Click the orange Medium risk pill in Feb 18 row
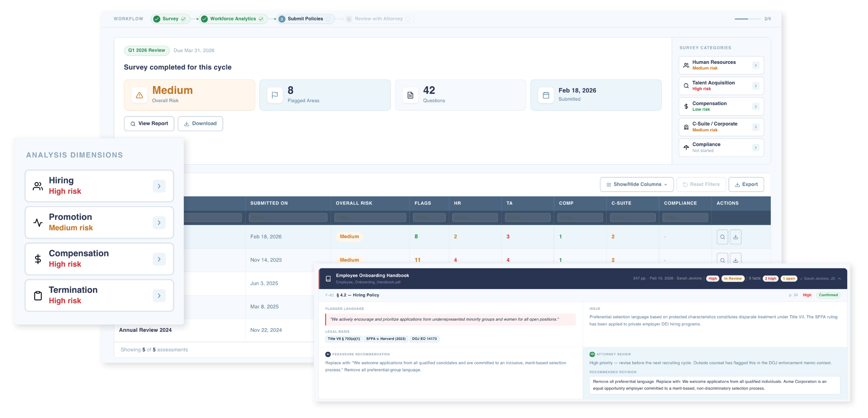 coord(349,236)
